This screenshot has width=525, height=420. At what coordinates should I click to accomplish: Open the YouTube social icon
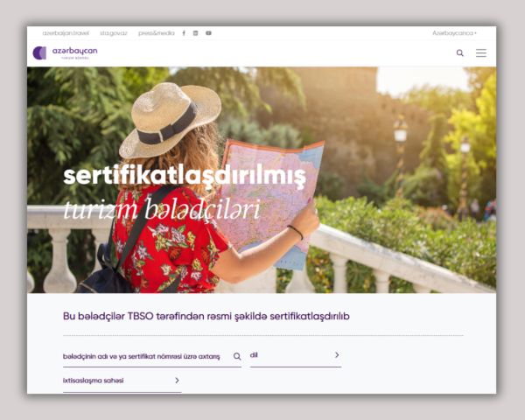208,33
